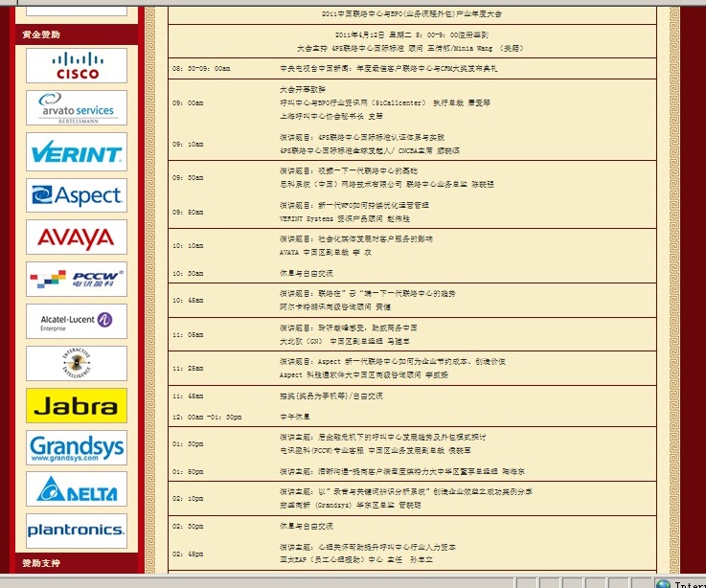Screen dimensions: 706x588
Task: Click the 10:45am time cell
Action: tap(188, 300)
